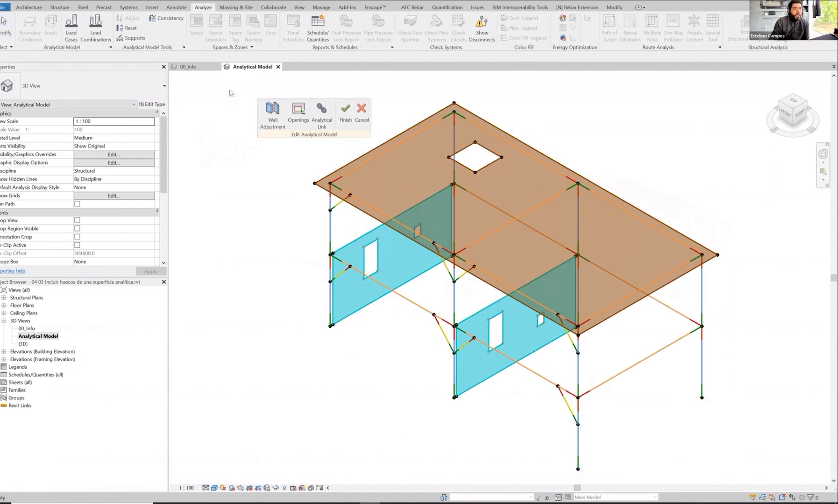Screen dimensions: 838x504
Task: Open the View: Analytical Model type dropdown
Action: (x=134, y=105)
